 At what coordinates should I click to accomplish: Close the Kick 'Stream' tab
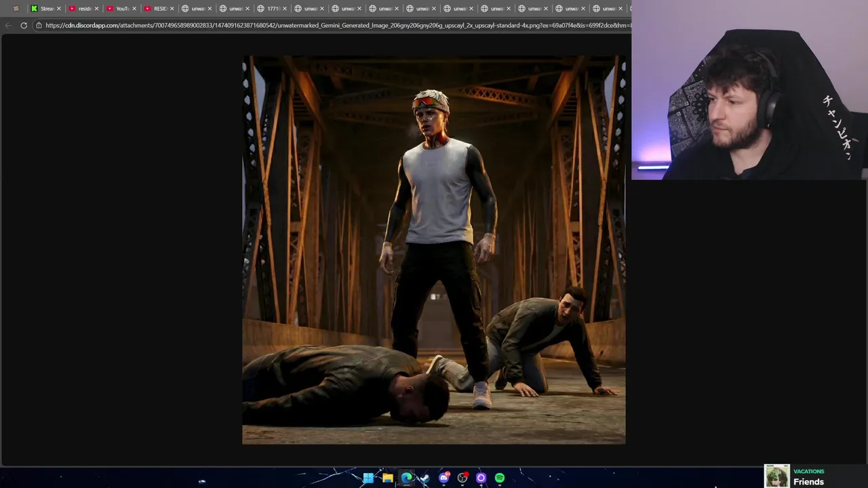tap(59, 9)
